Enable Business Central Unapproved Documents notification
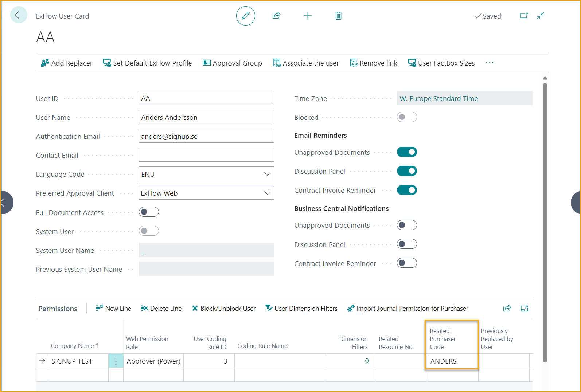Screen dimensions: 581x392 (407, 225)
